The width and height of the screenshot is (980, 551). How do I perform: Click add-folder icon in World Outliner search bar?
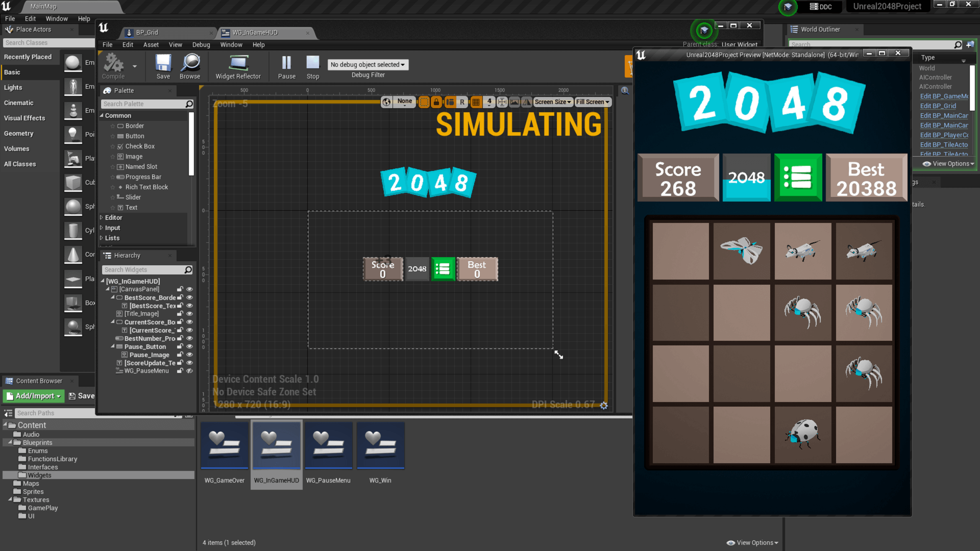coord(970,45)
